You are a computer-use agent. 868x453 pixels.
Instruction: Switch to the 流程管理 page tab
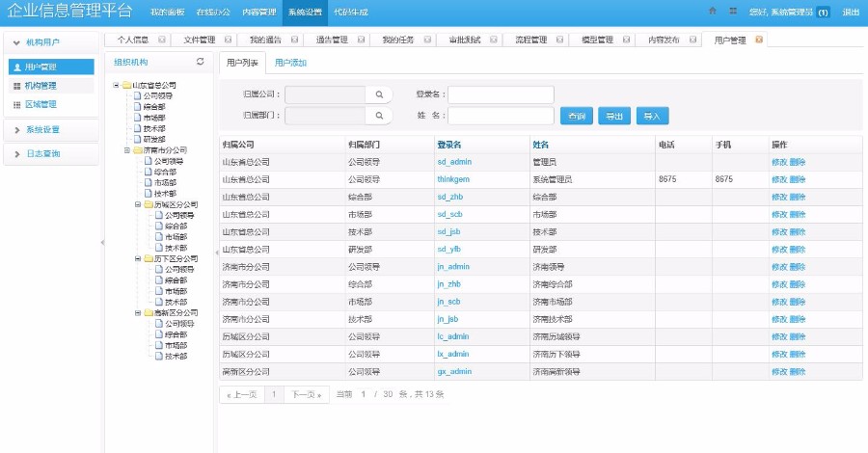(x=531, y=40)
